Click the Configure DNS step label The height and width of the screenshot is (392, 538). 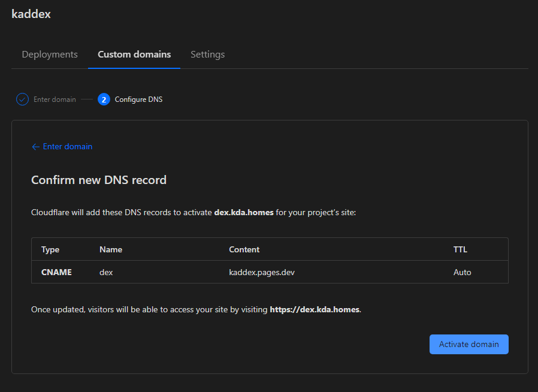click(x=138, y=99)
